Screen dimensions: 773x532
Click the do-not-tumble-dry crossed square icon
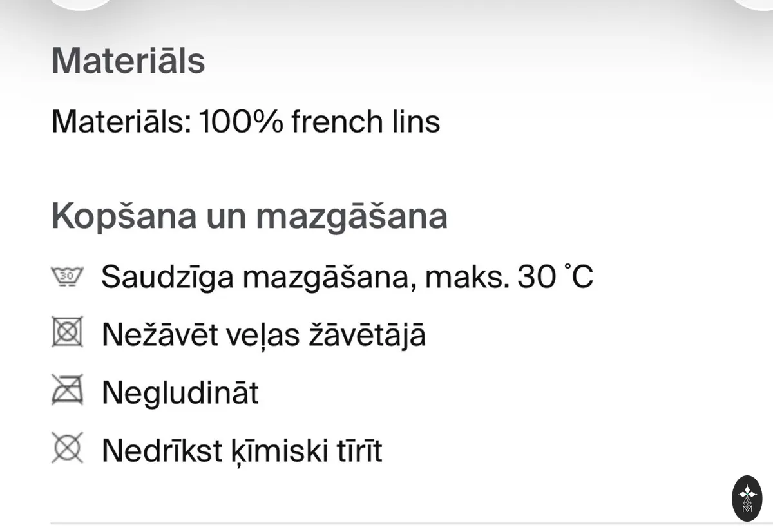67,334
